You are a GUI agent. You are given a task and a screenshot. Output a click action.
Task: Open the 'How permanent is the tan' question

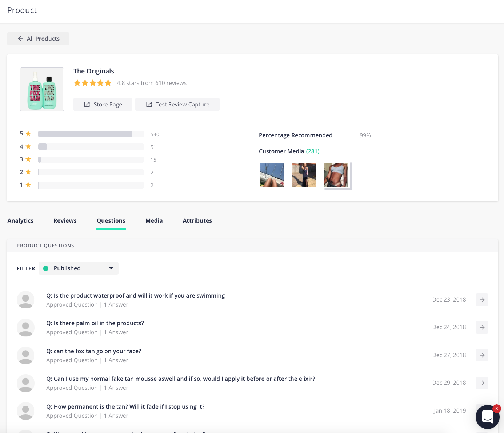coord(125,406)
